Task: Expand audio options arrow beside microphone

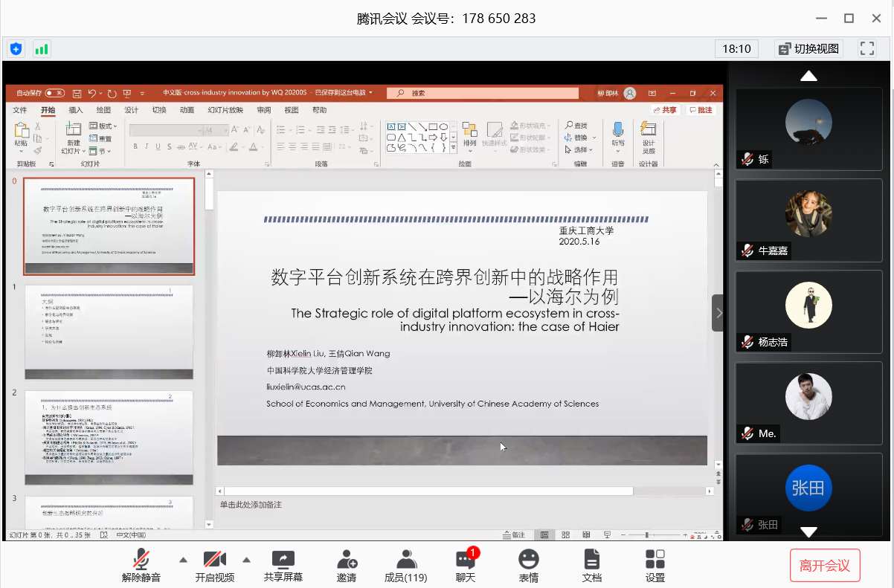Action: 183,560
